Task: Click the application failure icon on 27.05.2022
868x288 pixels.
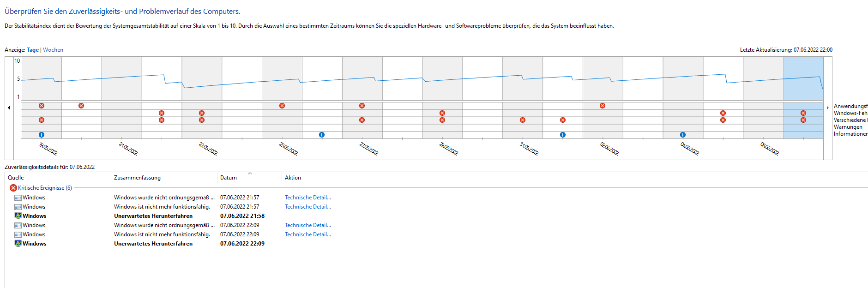Action: (x=362, y=106)
